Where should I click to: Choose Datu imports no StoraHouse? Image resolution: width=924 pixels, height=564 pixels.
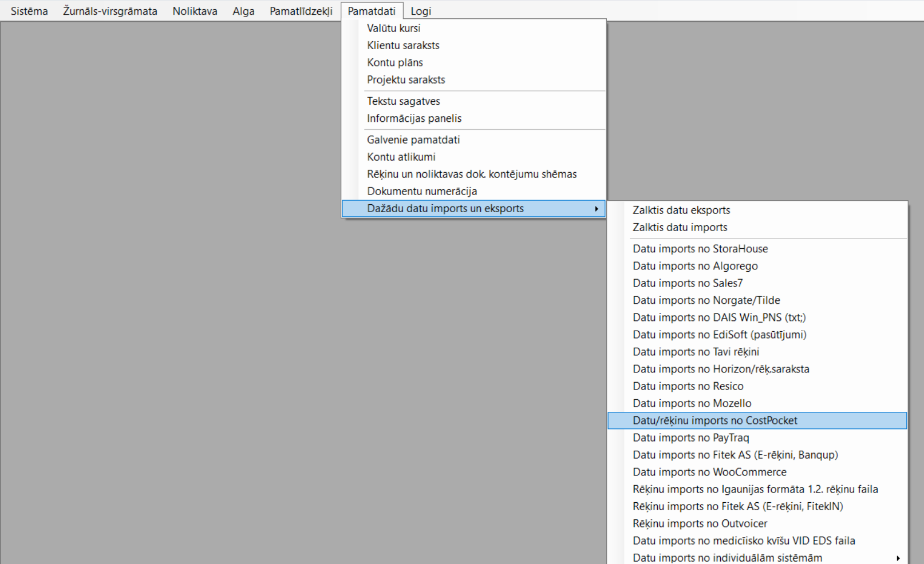(x=757, y=249)
